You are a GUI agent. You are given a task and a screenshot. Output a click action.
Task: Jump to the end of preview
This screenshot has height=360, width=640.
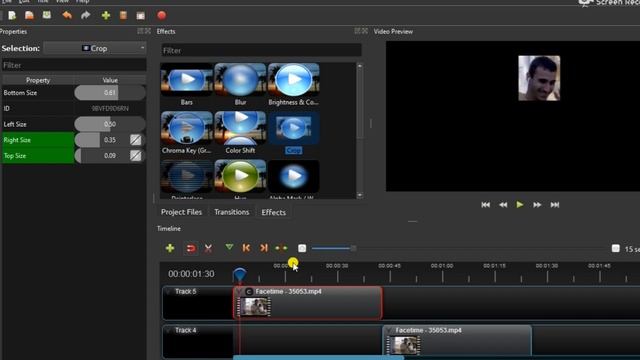(555, 204)
